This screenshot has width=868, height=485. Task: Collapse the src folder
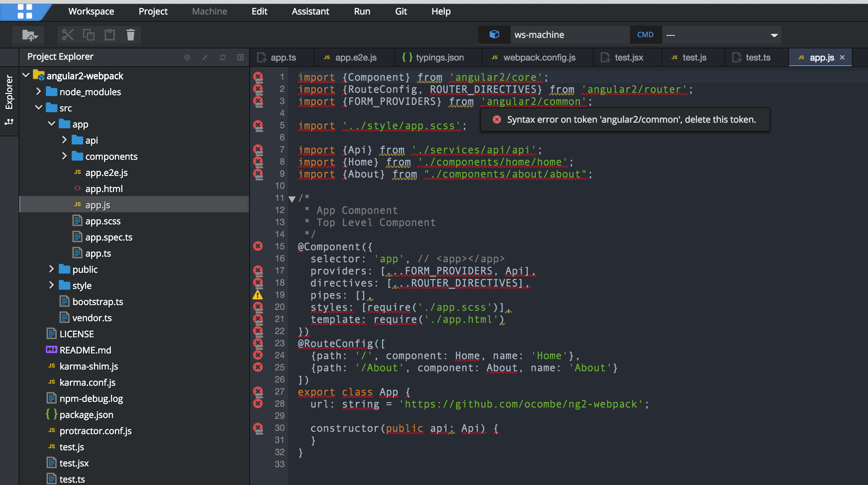click(39, 108)
